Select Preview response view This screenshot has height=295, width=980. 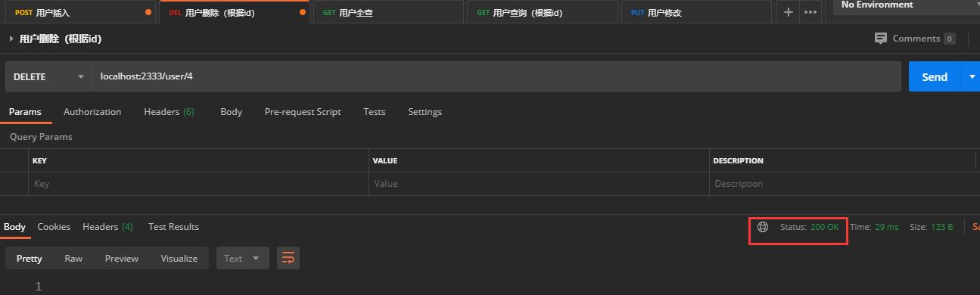122,259
